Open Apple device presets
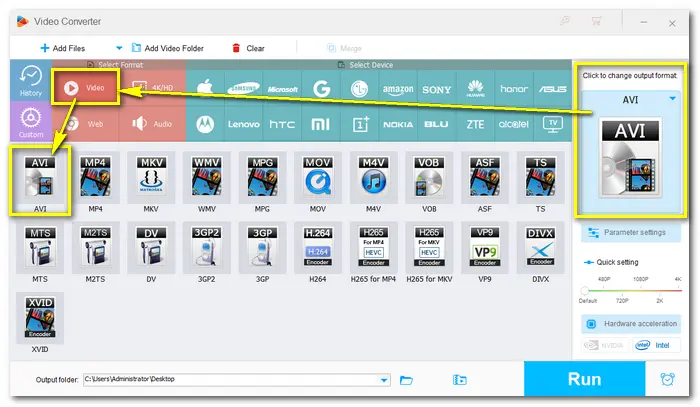The width and height of the screenshot is (700, 407). pyautogui.click(x=205, y=88)
